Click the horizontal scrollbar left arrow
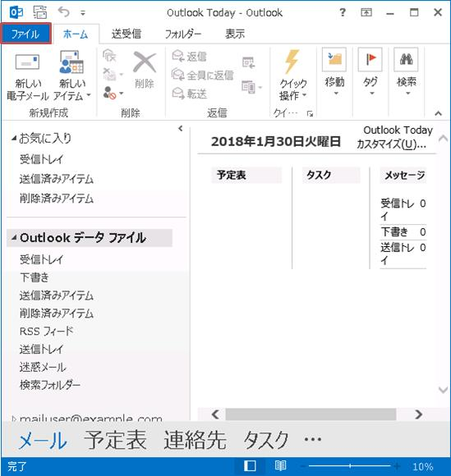Viewport: 451px width, 476px height. 215,414
